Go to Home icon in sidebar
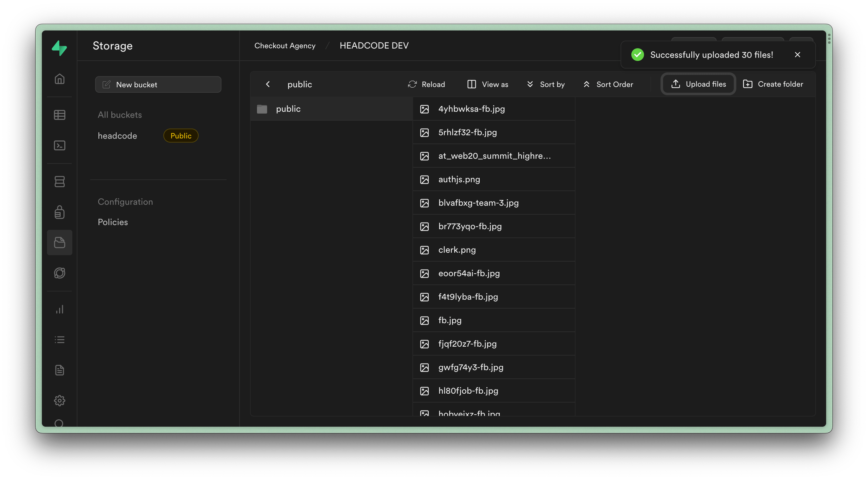Viewport: 868px width, 480px height. click(60, 79)
